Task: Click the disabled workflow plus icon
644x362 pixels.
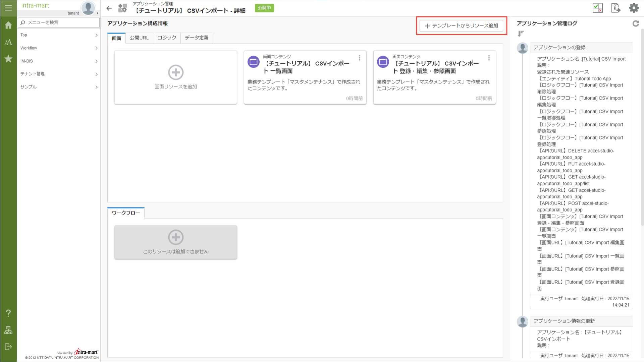Action: [x=176, y=237]
